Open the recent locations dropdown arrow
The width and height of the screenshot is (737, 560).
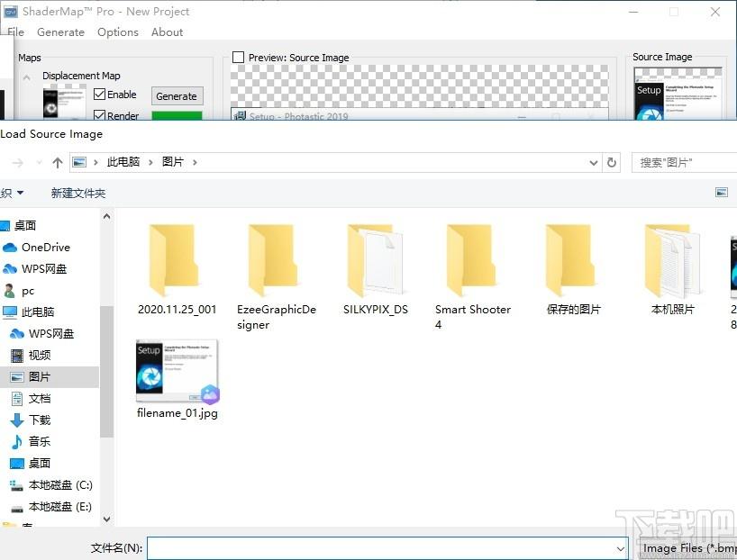point(39,163)
